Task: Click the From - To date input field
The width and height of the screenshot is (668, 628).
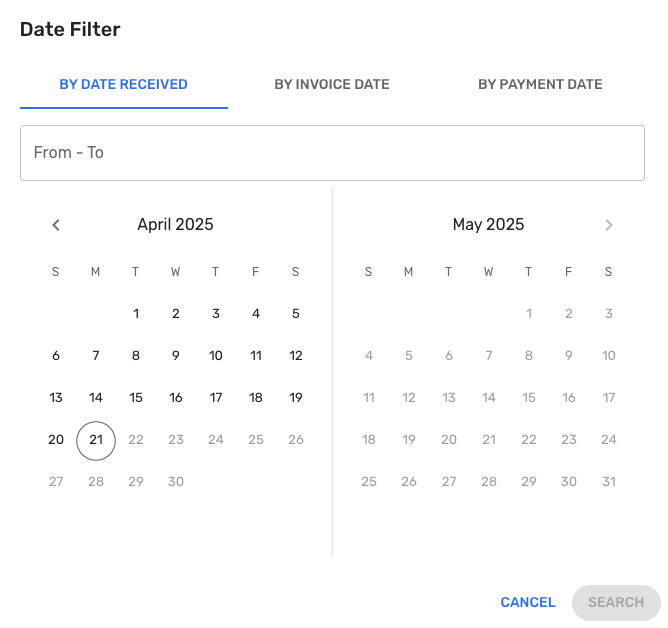Action: coord(332,153)
